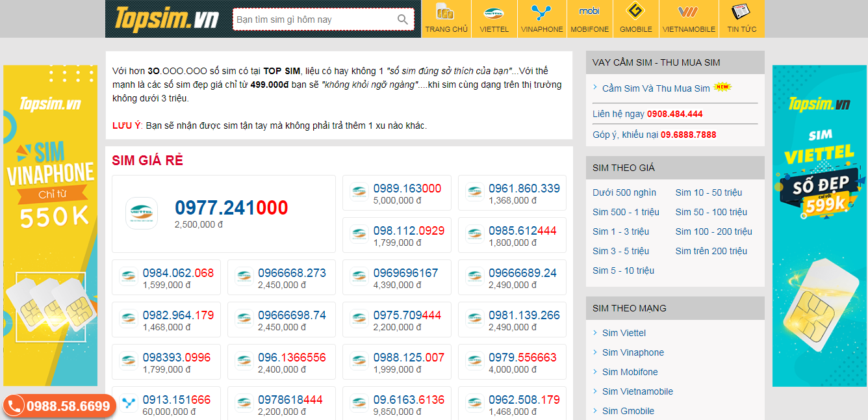The height and width of the screenshot is (420, 868).
Task: Go to Sim Mobifone network list
Action: coord(630,372)
